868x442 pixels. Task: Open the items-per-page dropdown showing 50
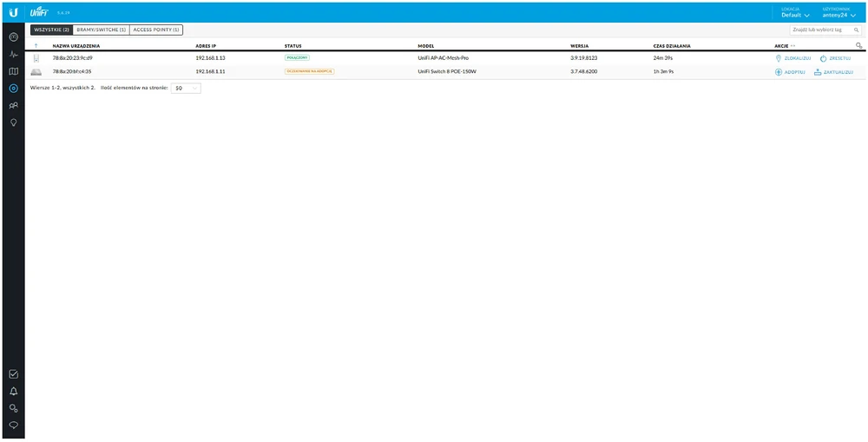pos(186,88)
